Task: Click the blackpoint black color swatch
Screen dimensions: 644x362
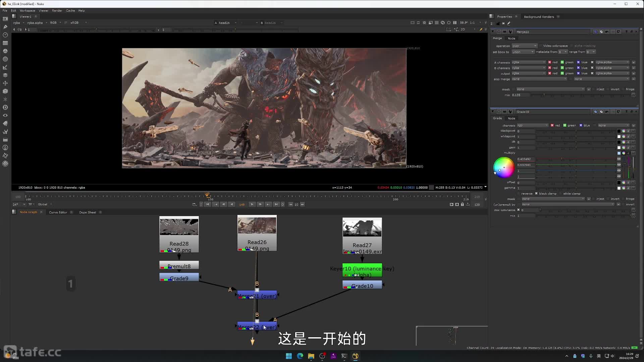Action: (619, 131)
